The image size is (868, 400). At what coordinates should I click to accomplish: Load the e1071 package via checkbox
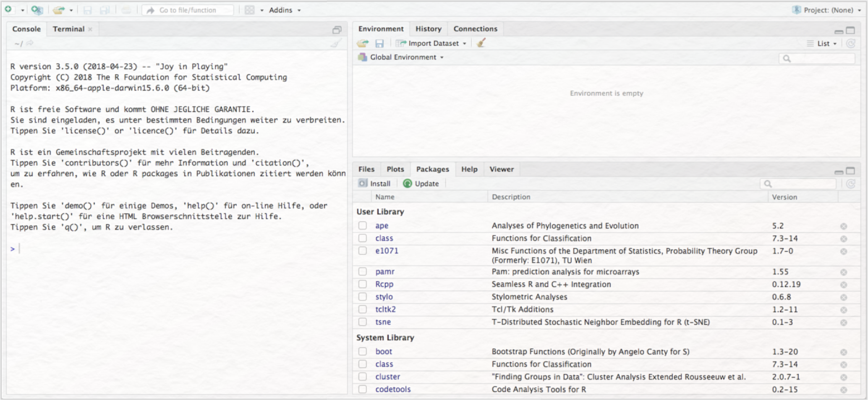click(363, 251)
